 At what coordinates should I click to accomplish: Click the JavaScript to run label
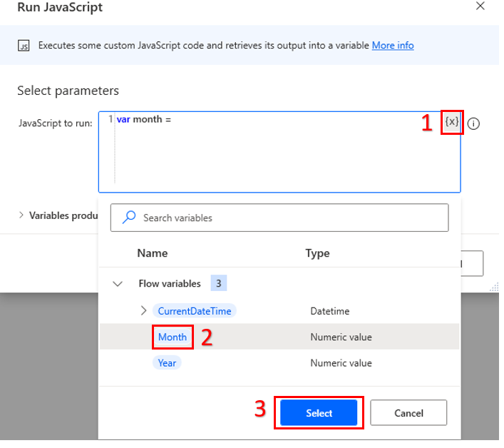pyautogui.click(x=56, y=123)
